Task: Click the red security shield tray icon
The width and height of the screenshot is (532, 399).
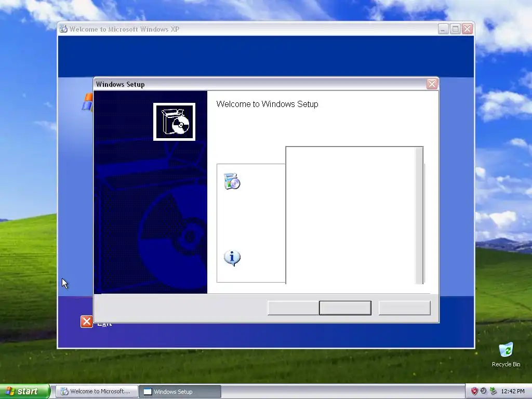Action: click(x=474, y=391)
